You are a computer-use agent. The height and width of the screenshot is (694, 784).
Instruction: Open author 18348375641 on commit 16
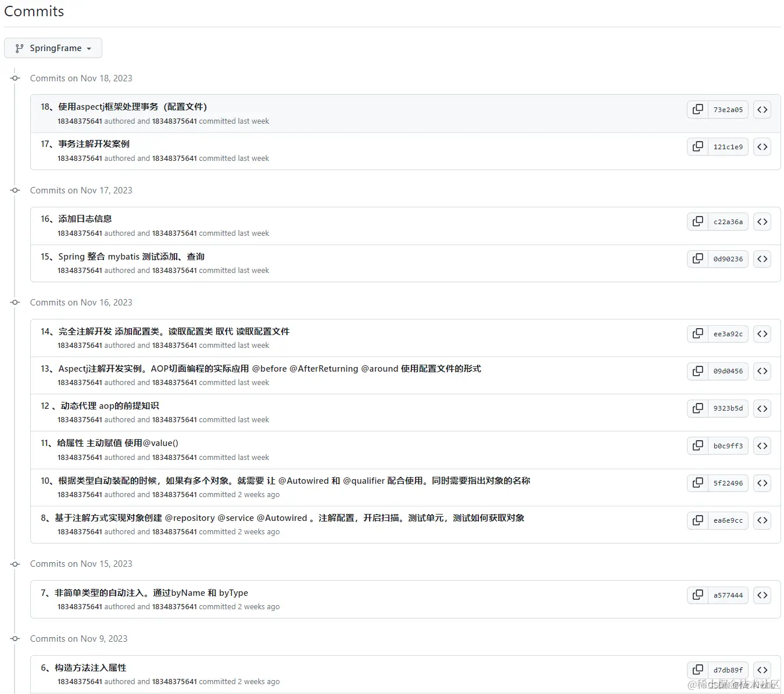[80, 233]
